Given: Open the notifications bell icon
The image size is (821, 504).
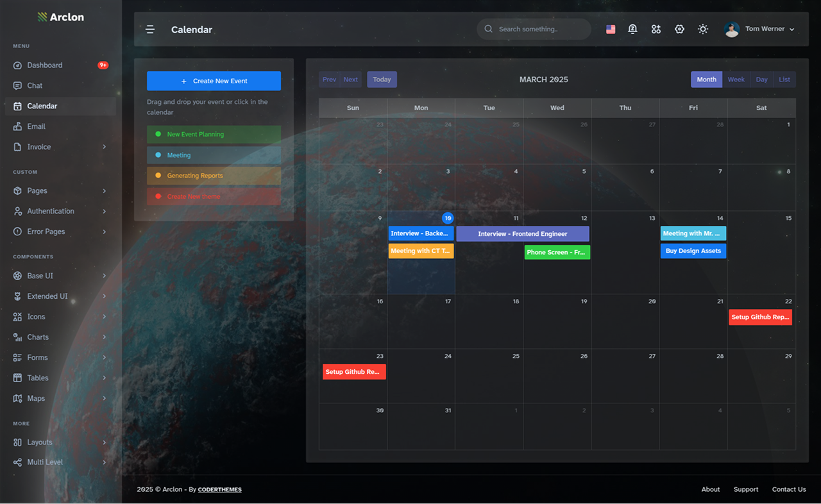Looking at the screenshot, I should (x=632, y=29).
